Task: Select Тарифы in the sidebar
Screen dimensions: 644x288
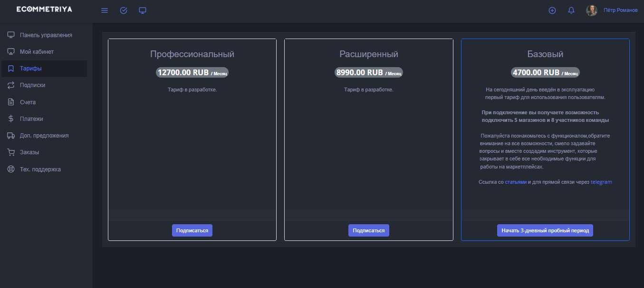Action: pyautogui.click(x=30, y=69)
